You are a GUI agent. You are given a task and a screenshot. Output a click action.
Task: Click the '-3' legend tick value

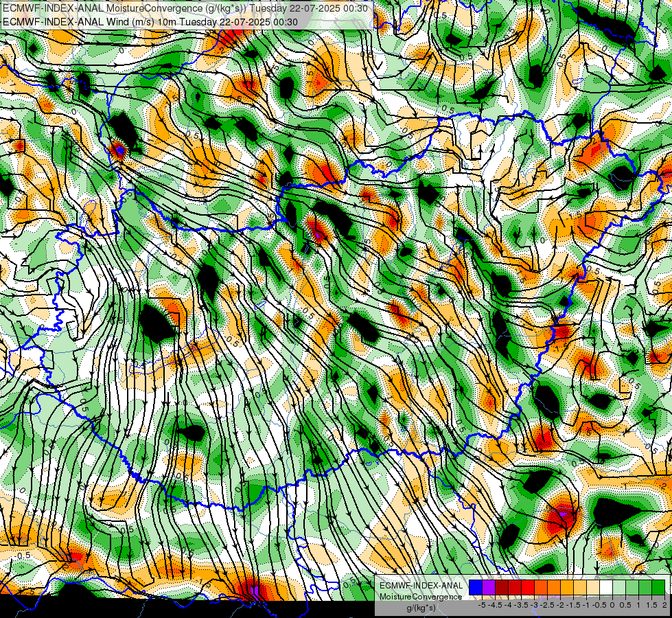click(x=535, y=605)
